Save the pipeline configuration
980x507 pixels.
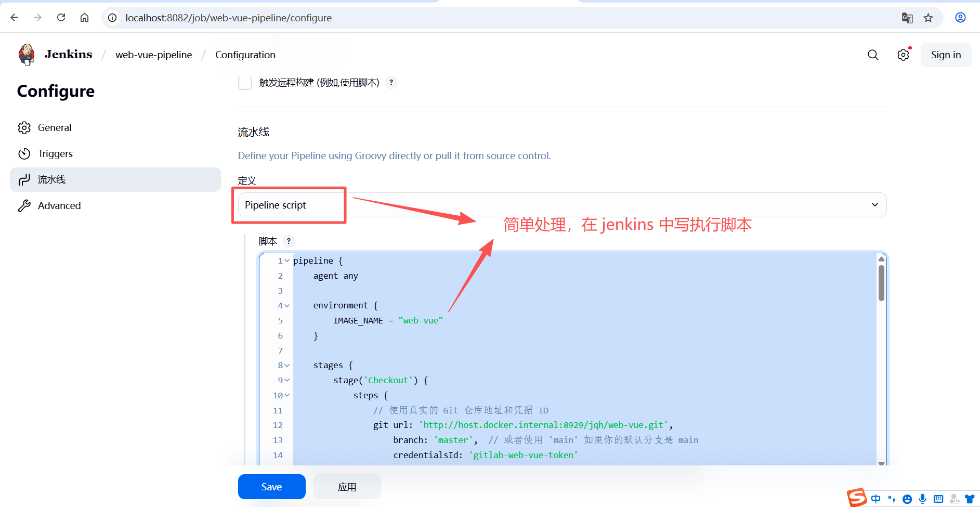tap(271, 487)
